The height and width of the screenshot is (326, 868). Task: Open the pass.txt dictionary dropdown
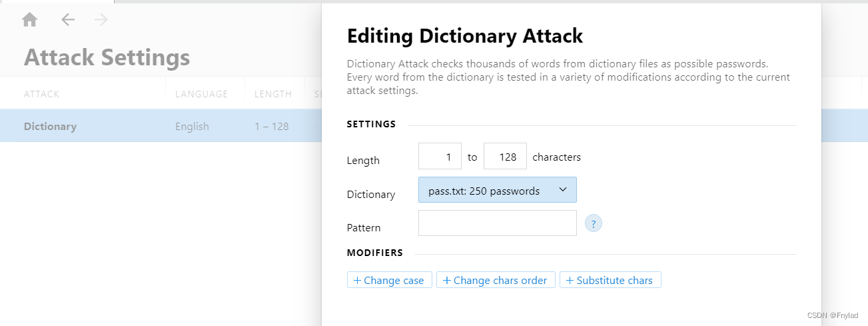tap(497, 191)
